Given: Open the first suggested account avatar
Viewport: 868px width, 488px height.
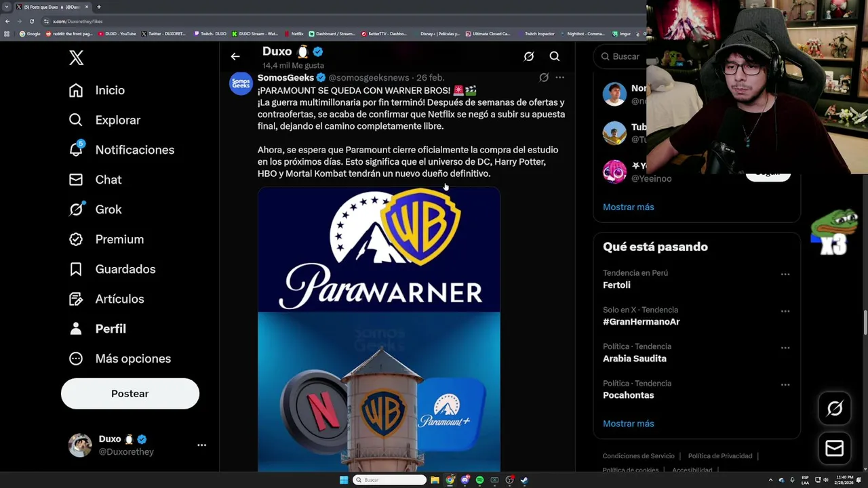Looking at the screenshot, I should [x=614, y=94].
